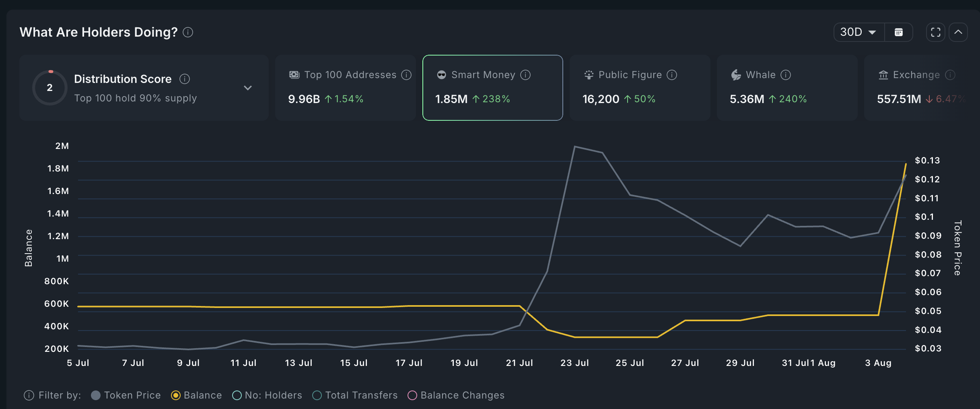980x409 pixels.
Task: Collapse the holders panel with up chevron
Action: pos(958,32)
